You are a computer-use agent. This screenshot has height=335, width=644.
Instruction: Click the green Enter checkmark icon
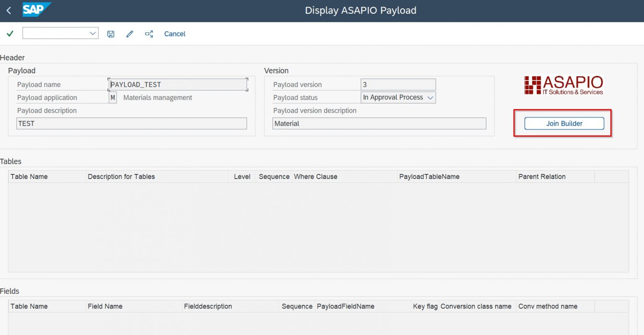pos(10,34)
